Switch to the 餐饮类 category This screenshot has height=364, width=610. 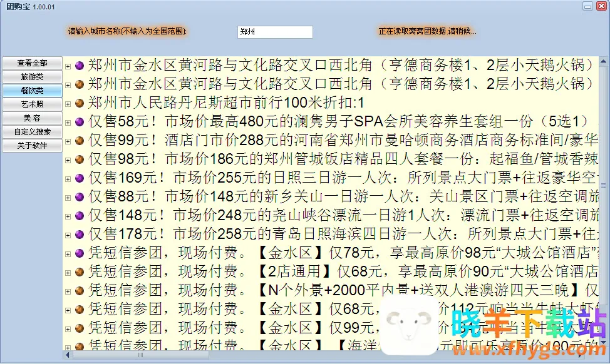[32, 91]
